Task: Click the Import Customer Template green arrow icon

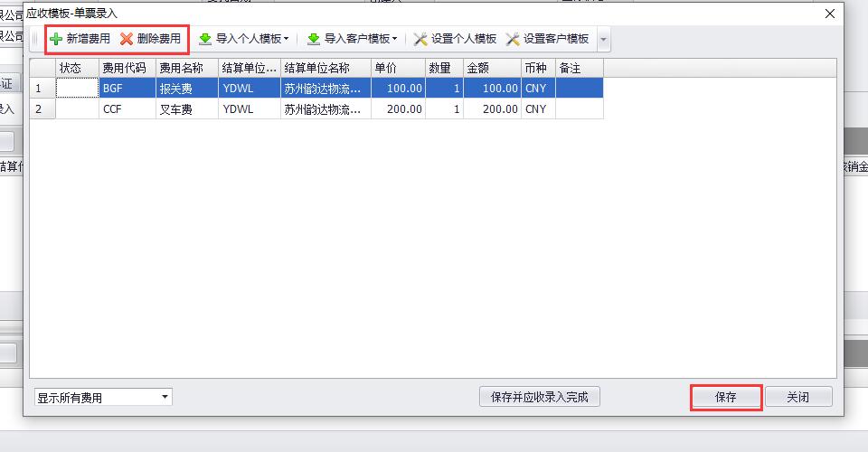Action: click(x=314, y=39)
